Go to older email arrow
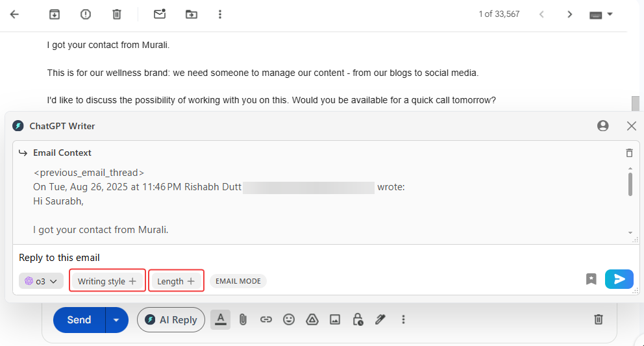Screen dimensions: 644x346 click(569, 14)
